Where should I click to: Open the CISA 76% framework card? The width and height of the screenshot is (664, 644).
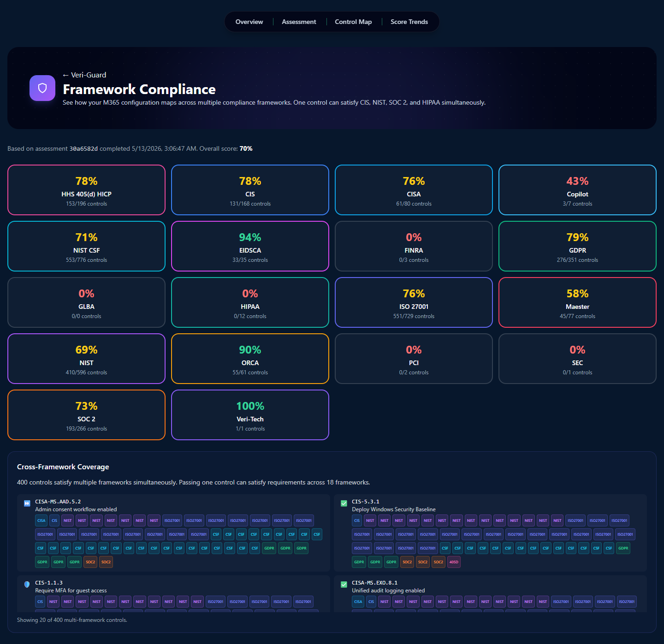pos(414,190)
